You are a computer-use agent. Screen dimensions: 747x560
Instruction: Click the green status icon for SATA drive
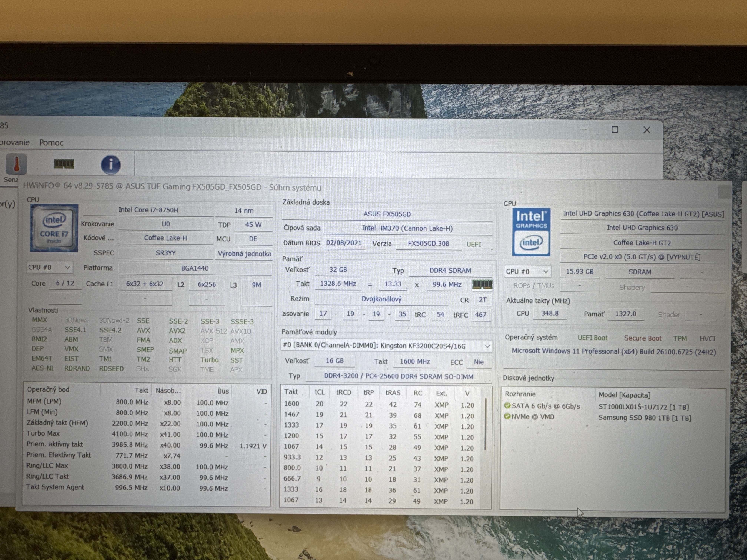507,405
